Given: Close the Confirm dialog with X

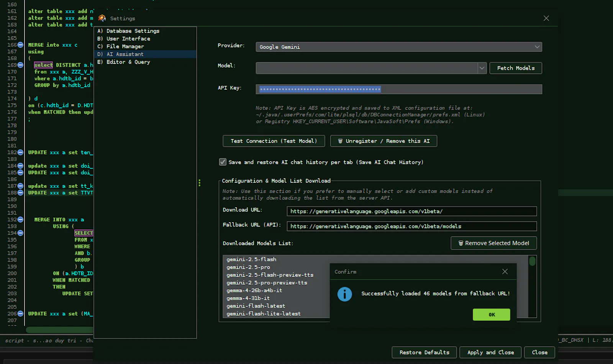Looking at the screenshot, I should 505,272.
